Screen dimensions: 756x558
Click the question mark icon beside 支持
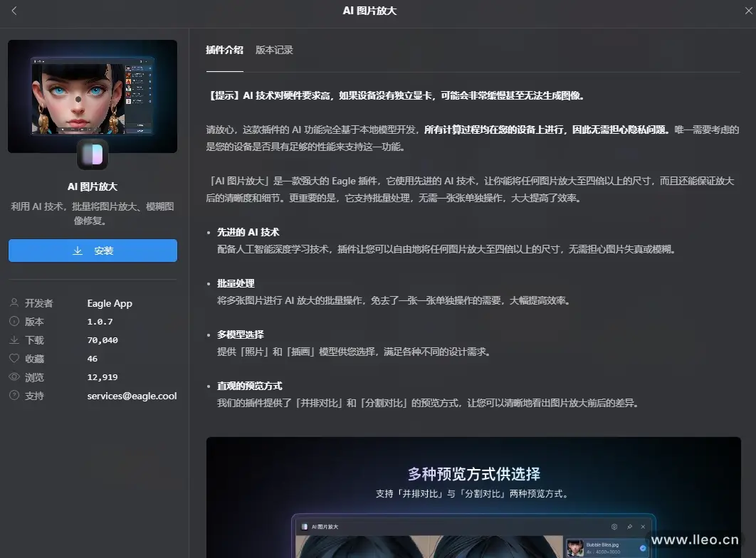(14, 396)
